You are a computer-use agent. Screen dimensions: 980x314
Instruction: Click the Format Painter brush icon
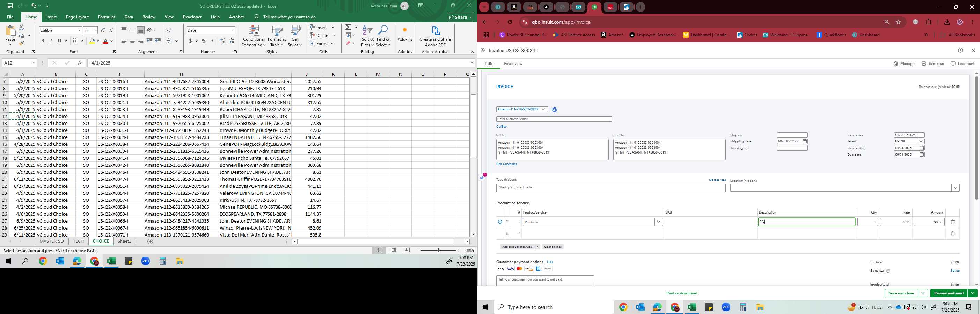coord(21,43)
